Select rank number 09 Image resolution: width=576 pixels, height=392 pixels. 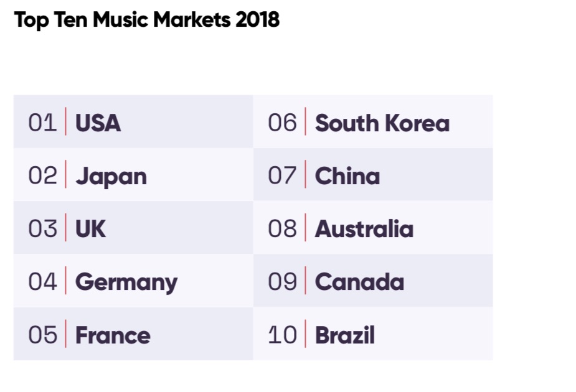282,282
